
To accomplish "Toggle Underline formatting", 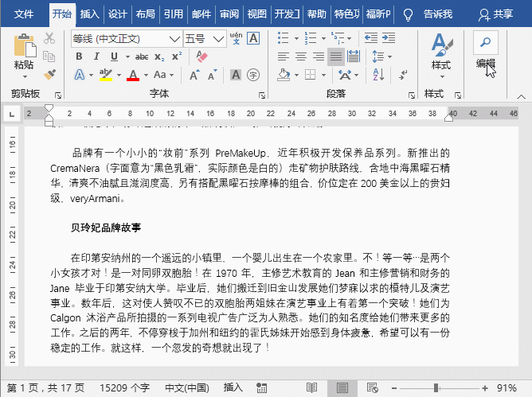I will coord(115,56).
